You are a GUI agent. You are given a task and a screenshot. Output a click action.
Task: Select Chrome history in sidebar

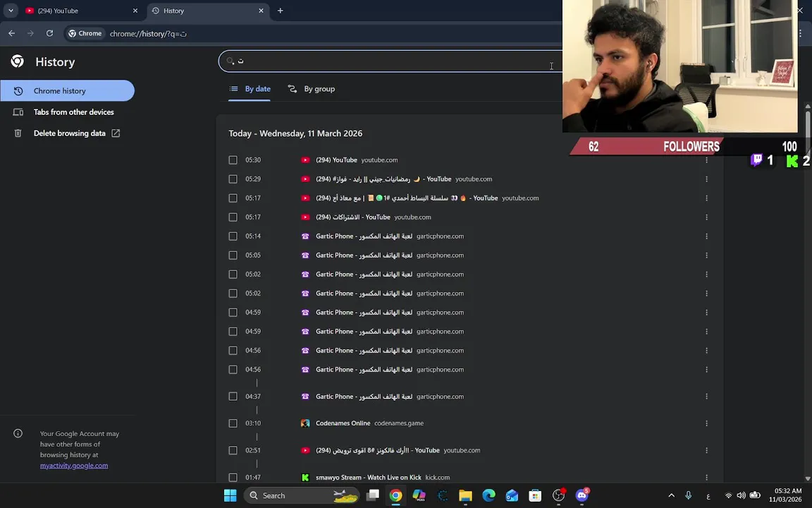pyautogui.click(x=68, y=91)
